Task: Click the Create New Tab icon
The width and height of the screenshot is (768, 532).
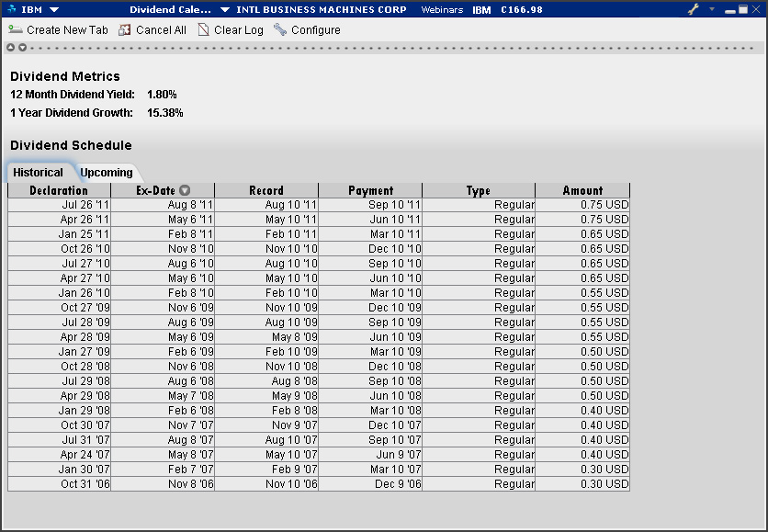Action: (16, 30)
